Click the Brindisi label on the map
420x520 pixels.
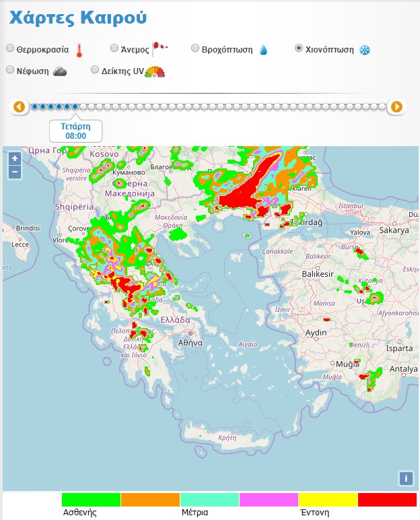pyautogui.click(x=28, y=228)
